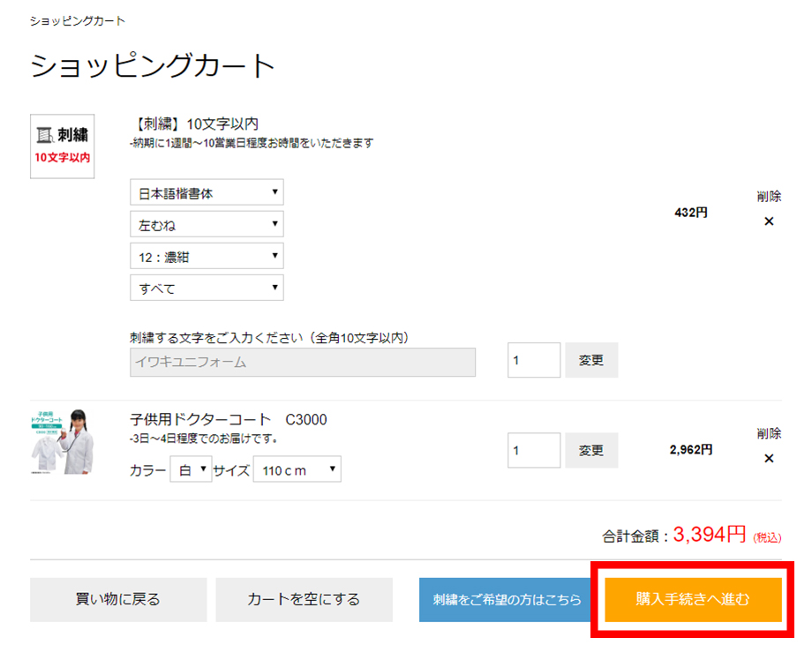Click the embroidery text input field

coord(302,362)
